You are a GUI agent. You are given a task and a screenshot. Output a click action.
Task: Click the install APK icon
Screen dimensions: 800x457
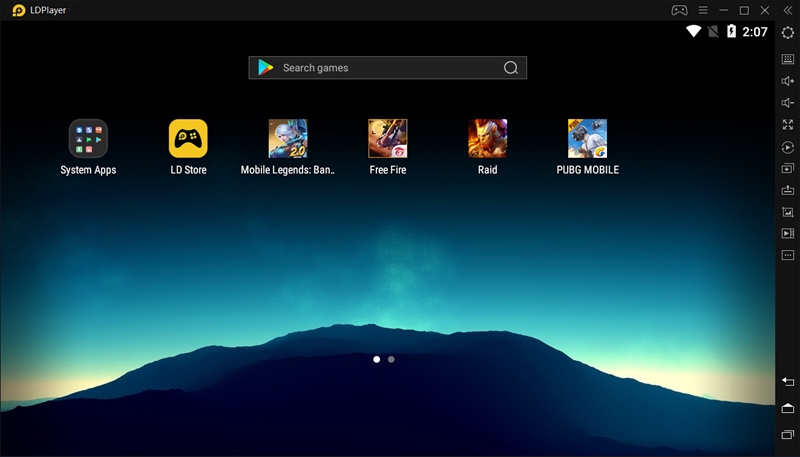[787, 190]
